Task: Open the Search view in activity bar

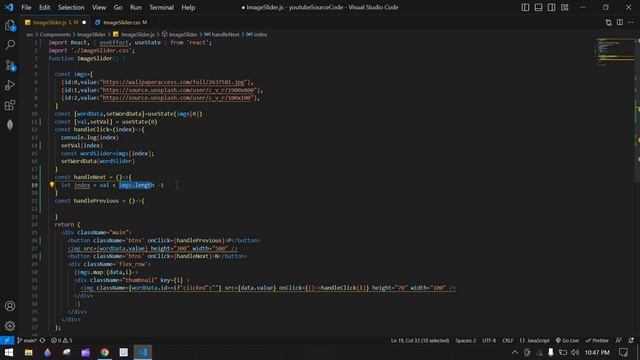Action: point(10,44)
